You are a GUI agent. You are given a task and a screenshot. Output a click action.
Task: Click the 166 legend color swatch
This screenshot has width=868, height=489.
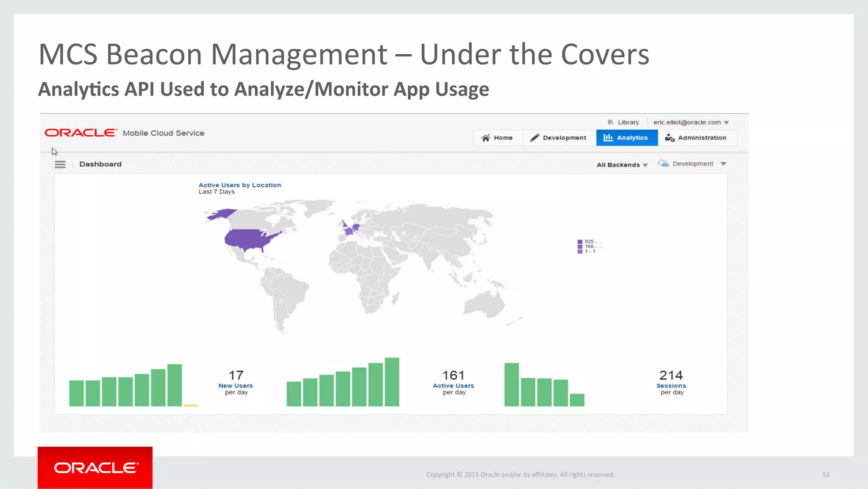coord(580,246)
